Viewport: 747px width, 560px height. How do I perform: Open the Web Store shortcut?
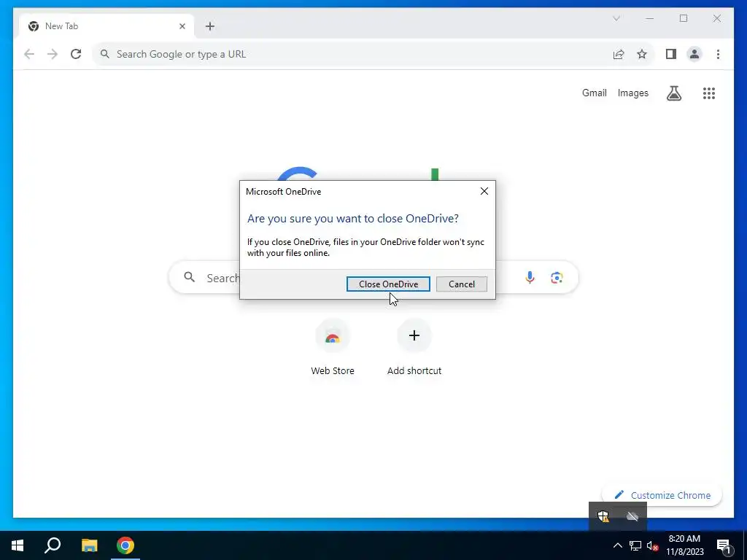pyautogui.click(x=333, y=346)
